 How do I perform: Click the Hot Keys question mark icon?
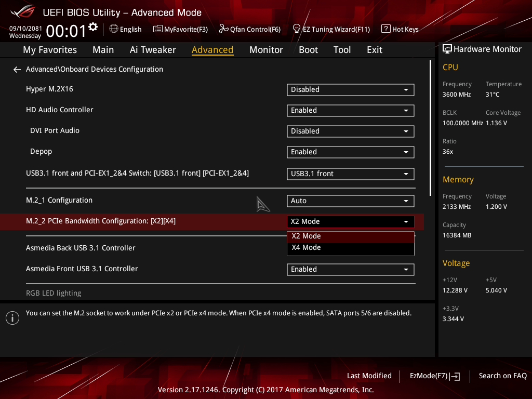pos(386,29)
